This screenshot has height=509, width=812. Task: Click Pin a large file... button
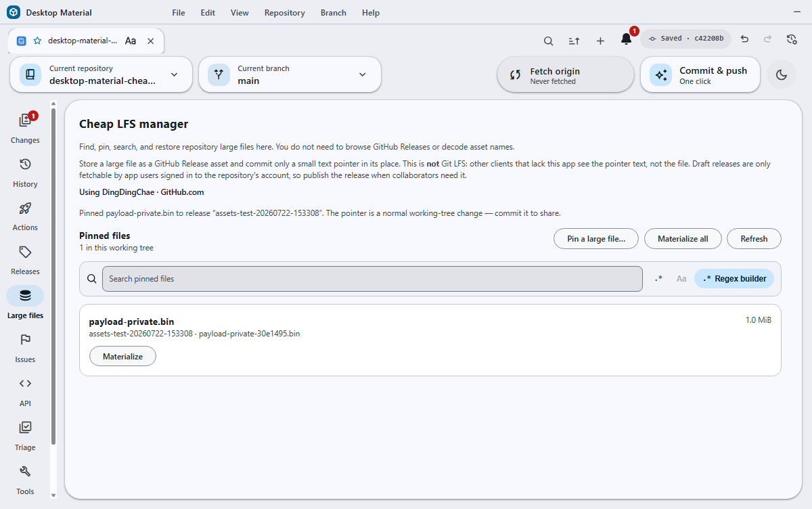pos(595,239)
